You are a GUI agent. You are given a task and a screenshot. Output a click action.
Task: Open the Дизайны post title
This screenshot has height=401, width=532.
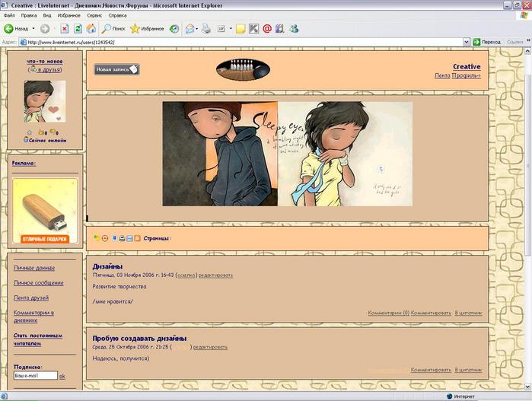pos(107,267)
